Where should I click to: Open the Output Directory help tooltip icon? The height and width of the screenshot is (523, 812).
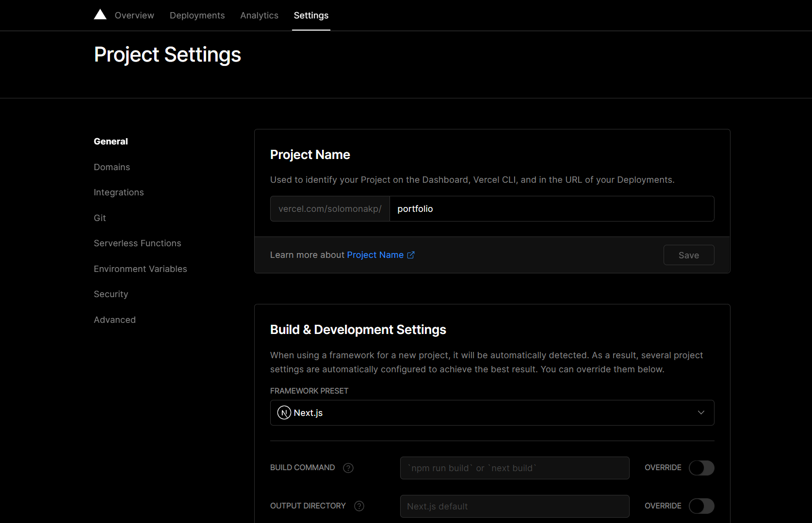click(x=359, y=506)
